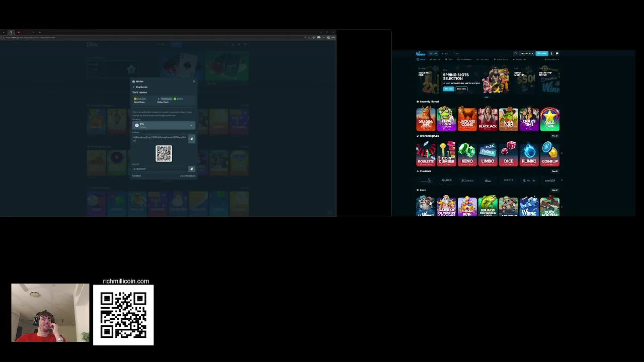
Task: Click the webcam video overlay
Action: (x=50, y=313)
